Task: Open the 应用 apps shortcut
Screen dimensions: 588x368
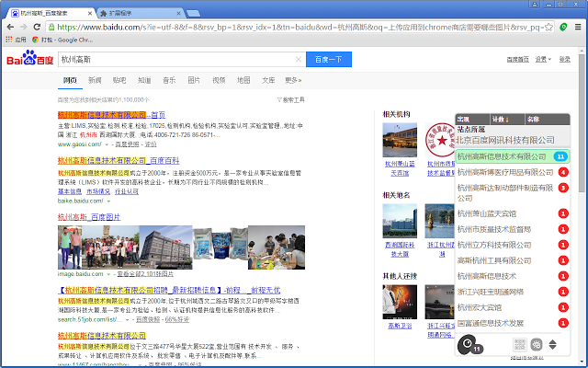Action: (x=16, y=40)
